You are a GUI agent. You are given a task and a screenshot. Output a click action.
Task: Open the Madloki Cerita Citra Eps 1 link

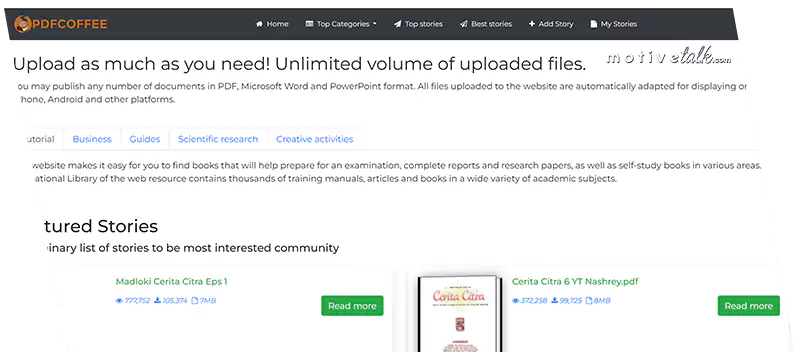click(171, 281)
